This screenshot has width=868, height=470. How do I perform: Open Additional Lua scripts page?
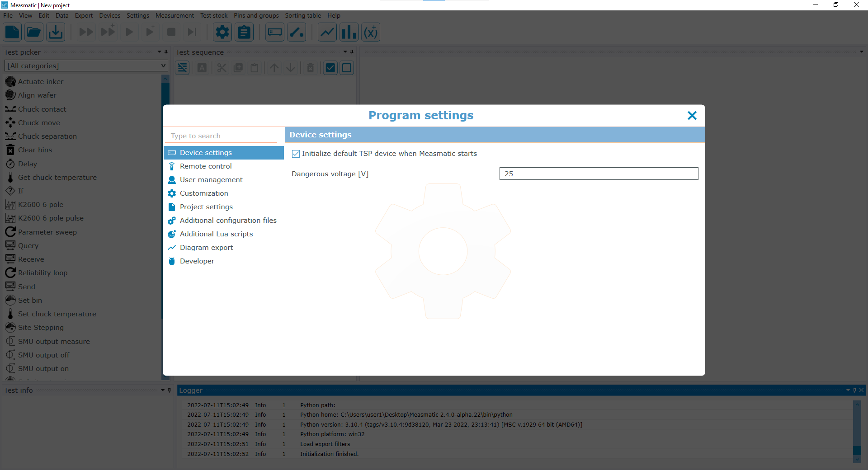click(x=224, y=234)
